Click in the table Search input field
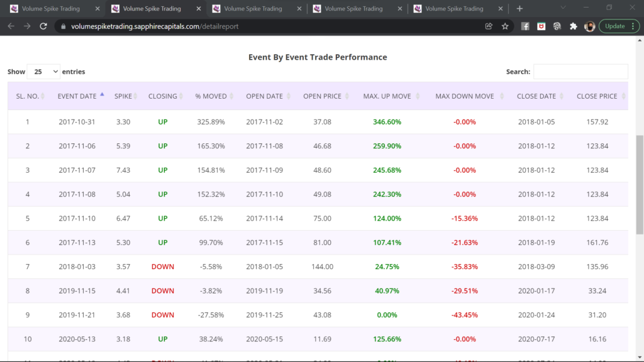 click(580, 72)
